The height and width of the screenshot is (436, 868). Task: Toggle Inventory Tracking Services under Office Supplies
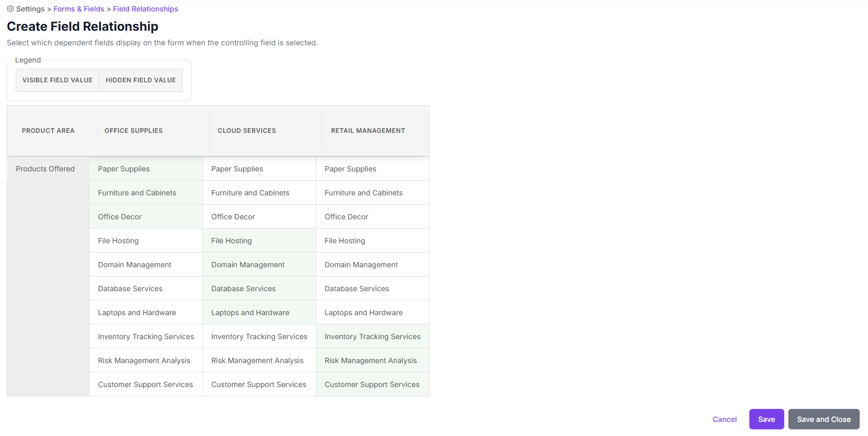click(x=146, y=337)
